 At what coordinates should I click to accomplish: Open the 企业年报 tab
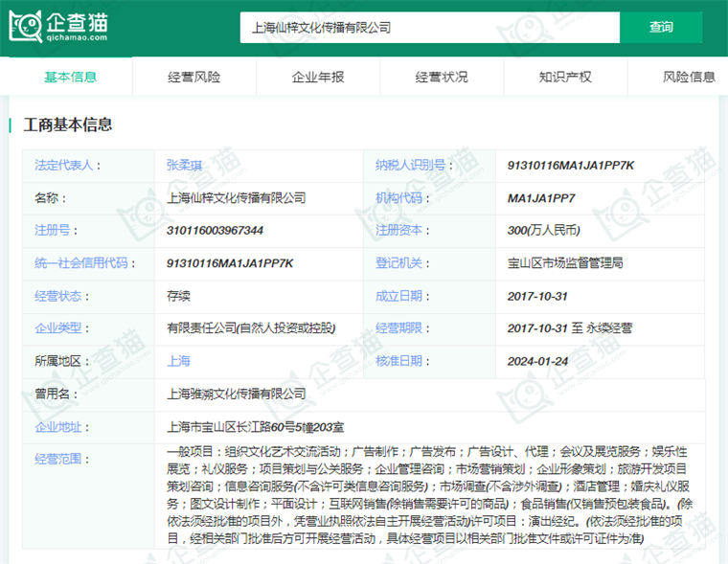pyautogui.click(x=318, y=77)
